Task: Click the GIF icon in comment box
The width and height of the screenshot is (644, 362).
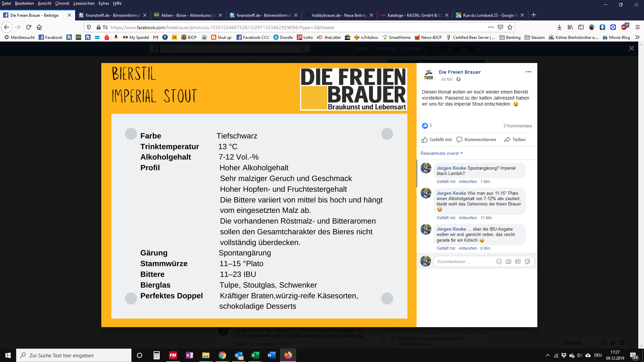Action: [518, 261]
